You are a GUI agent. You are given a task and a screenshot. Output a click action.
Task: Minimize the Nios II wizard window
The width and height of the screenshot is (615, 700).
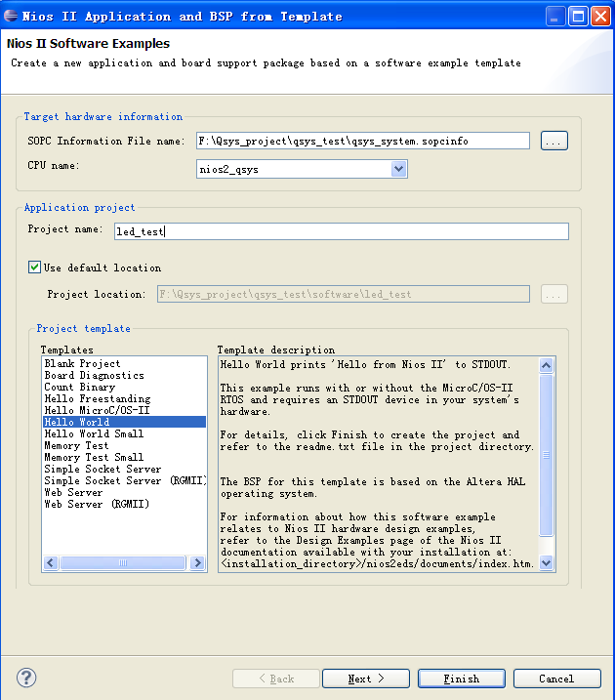click(555, 17)
